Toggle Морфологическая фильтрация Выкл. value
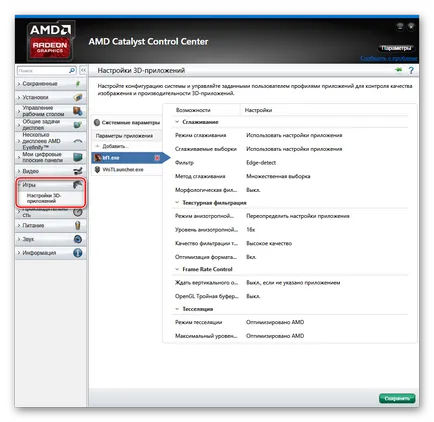This screenshot has width=434, height=422. [253, 190]
